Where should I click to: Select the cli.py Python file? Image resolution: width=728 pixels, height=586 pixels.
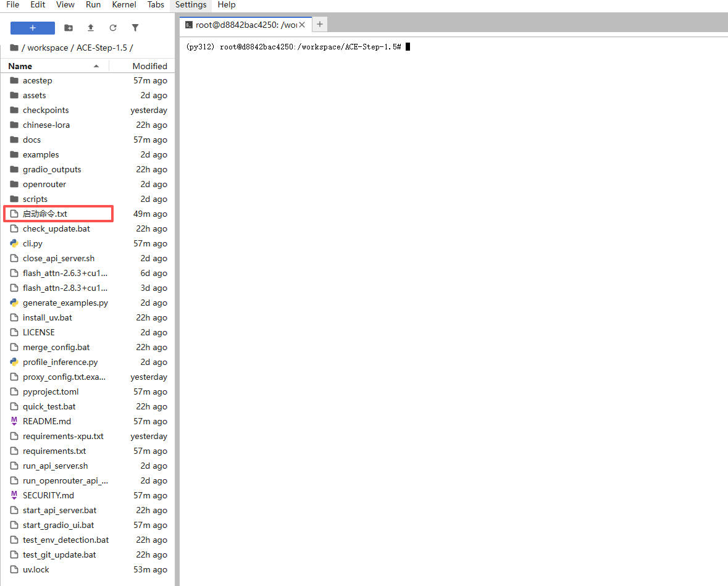pos(33,243)
